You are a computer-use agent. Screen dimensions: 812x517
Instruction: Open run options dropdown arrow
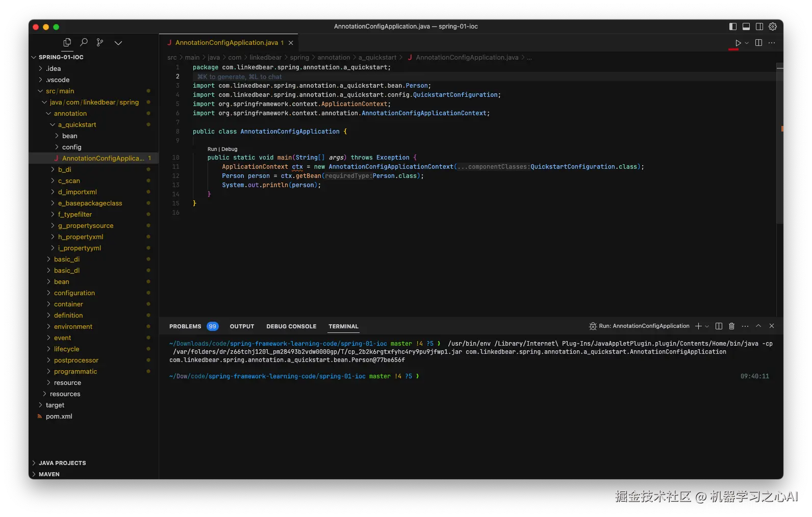click(747, 43)
